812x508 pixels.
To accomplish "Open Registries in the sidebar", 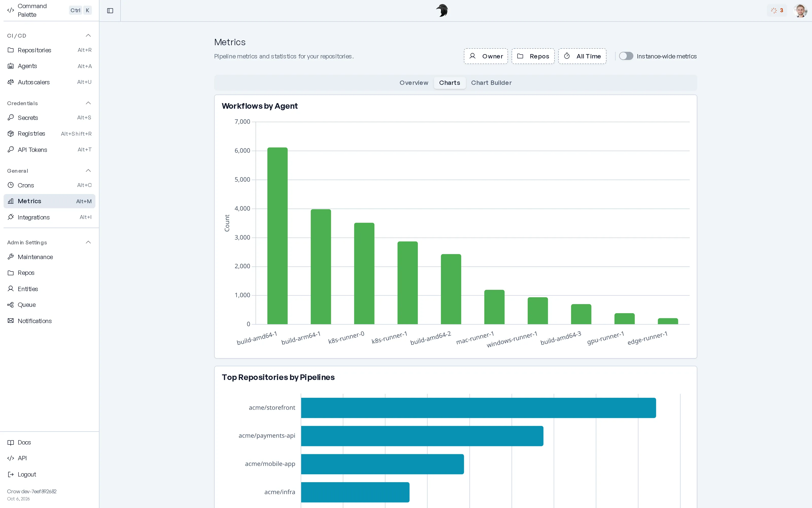I will [49, 134].
